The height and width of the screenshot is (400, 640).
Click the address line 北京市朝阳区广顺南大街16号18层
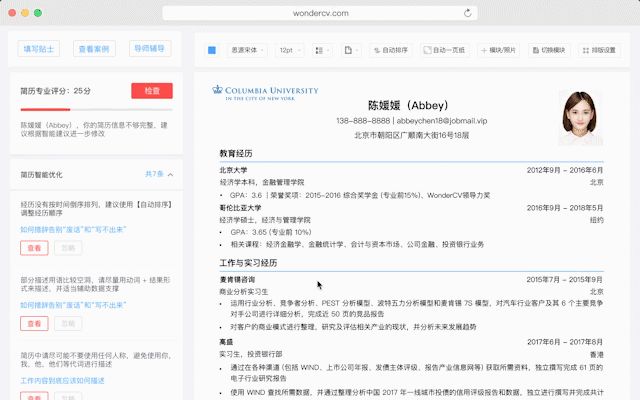tap(411, 135)
